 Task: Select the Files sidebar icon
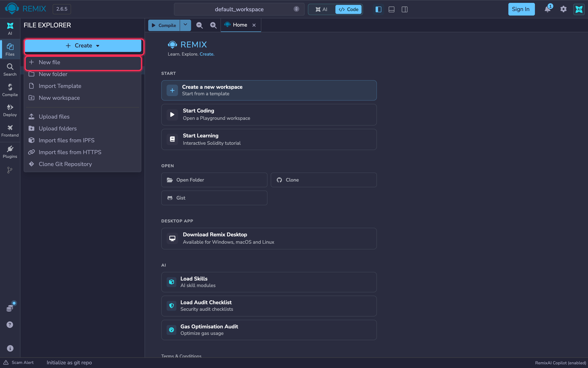click(x=10, y=49)
